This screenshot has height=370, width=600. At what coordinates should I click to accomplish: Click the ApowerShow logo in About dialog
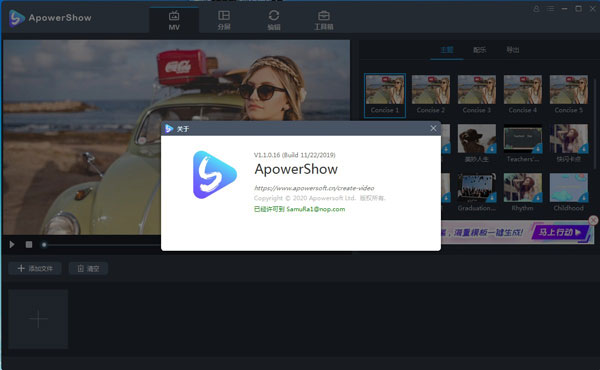(214, 175)
